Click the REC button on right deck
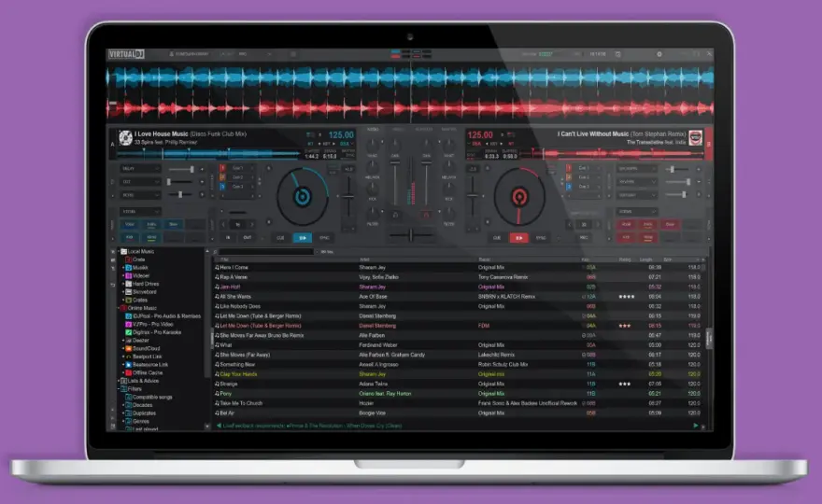This screenshot has height=504, width=822. pos(584,238)
